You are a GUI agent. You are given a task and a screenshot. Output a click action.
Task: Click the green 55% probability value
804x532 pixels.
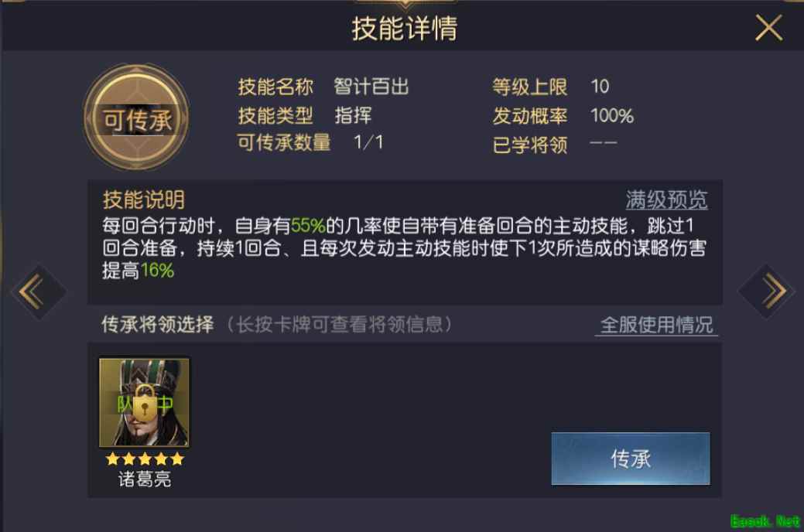pos(308,226)
